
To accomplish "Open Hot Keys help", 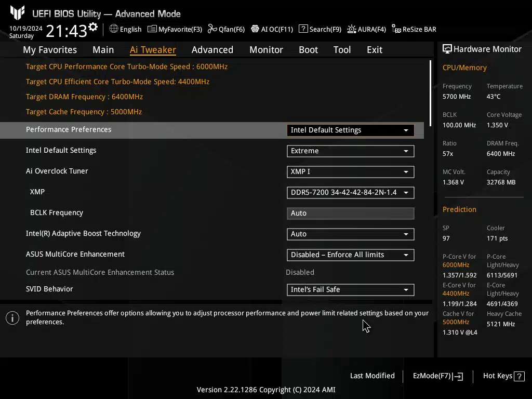I will (x=503, y=376).
